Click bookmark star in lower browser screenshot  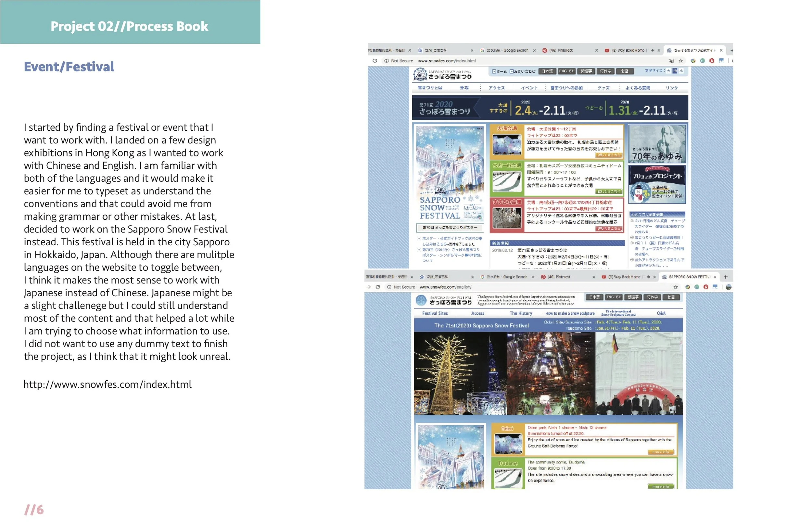point(675,287)
